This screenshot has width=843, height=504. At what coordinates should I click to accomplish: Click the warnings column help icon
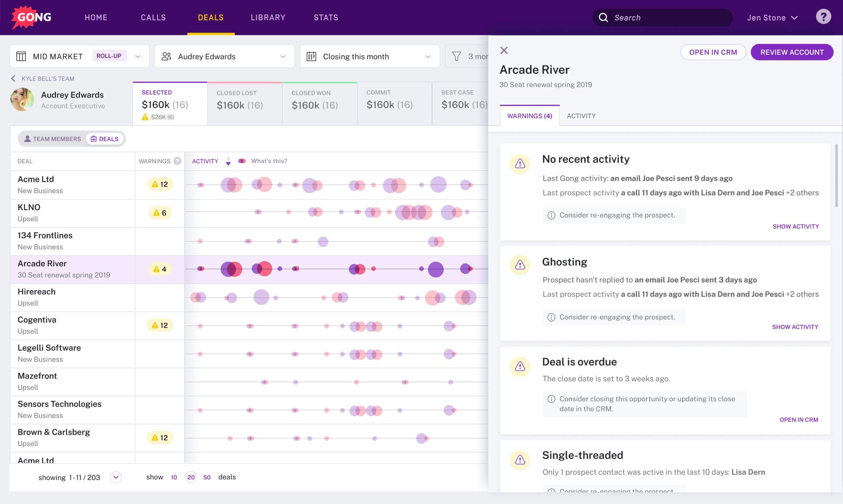click(x=177, y=161)
